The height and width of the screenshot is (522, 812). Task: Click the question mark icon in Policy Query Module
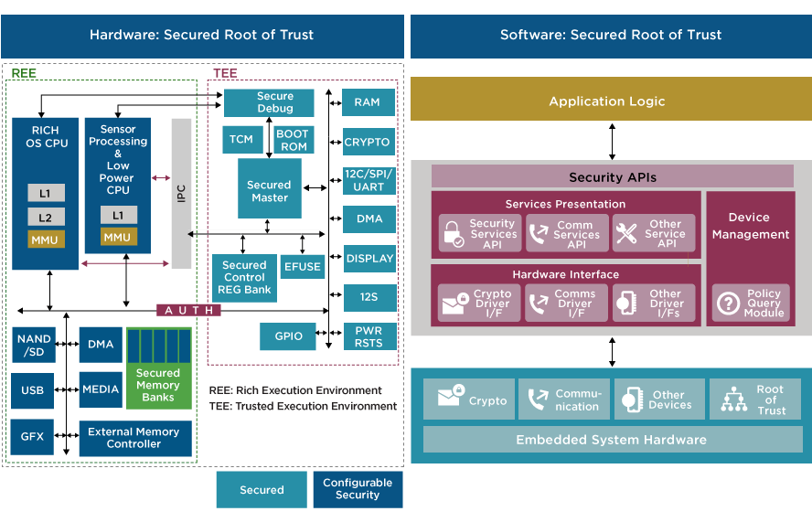[728, 304]
